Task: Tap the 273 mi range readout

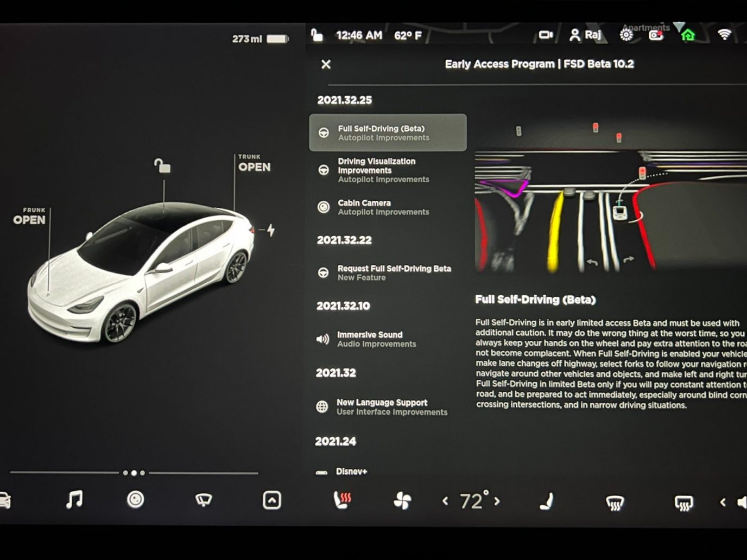Action: pos(247,39)
